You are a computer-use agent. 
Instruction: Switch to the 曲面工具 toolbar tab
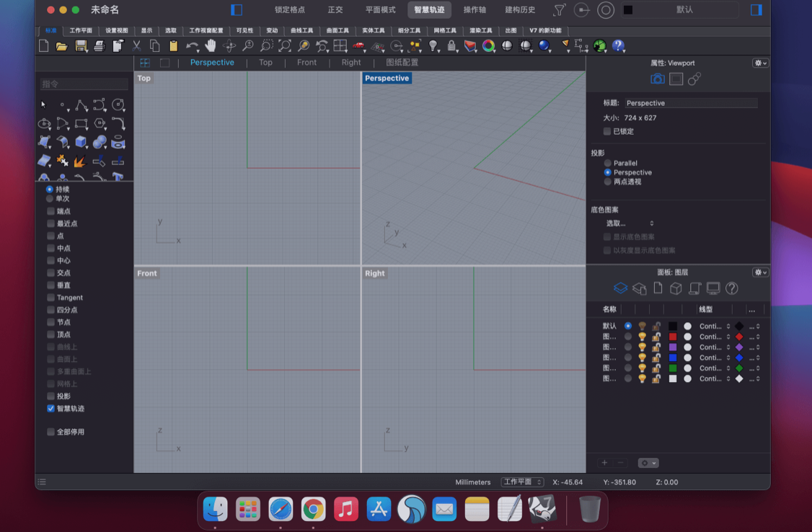[x=337, y=31]
